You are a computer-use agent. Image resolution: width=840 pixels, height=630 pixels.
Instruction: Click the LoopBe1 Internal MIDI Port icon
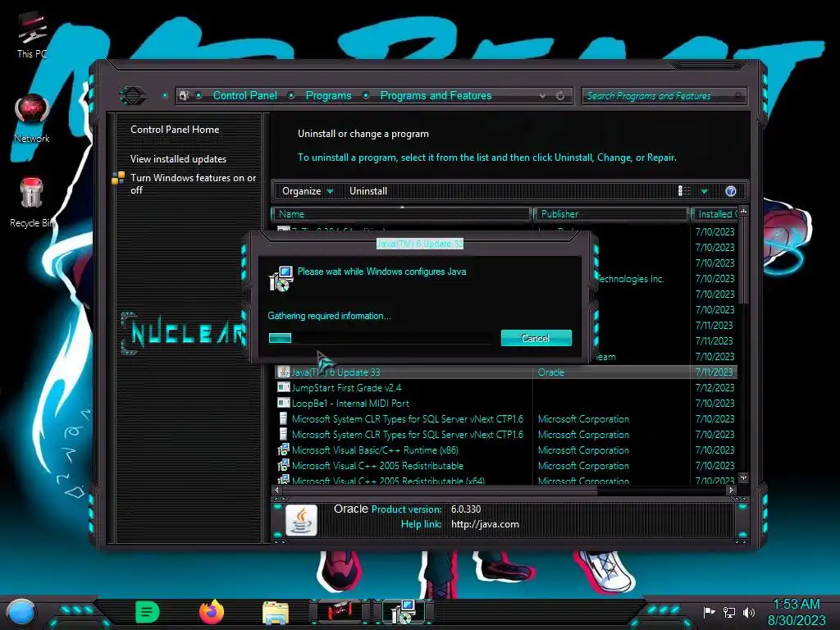[283, 403]
